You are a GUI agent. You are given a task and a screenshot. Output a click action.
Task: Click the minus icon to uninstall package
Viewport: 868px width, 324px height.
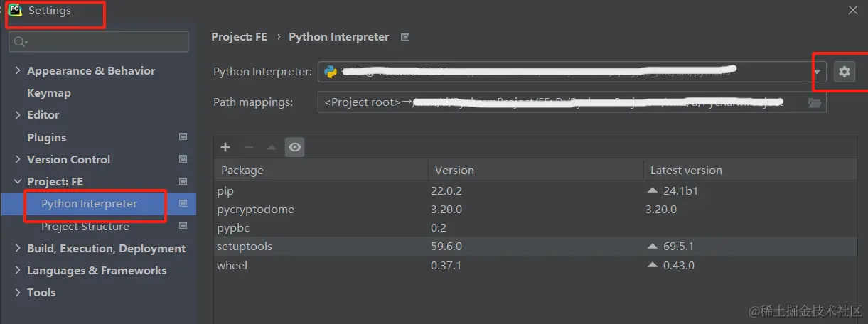248,147
